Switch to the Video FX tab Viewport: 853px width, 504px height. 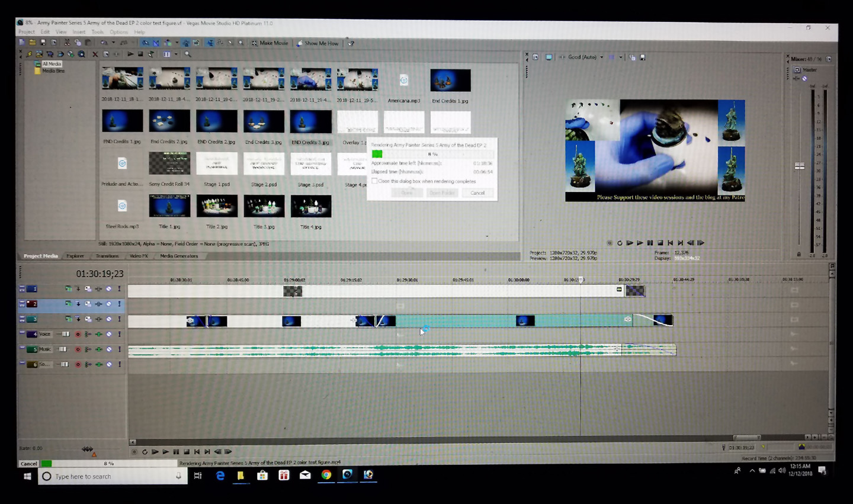139,256
